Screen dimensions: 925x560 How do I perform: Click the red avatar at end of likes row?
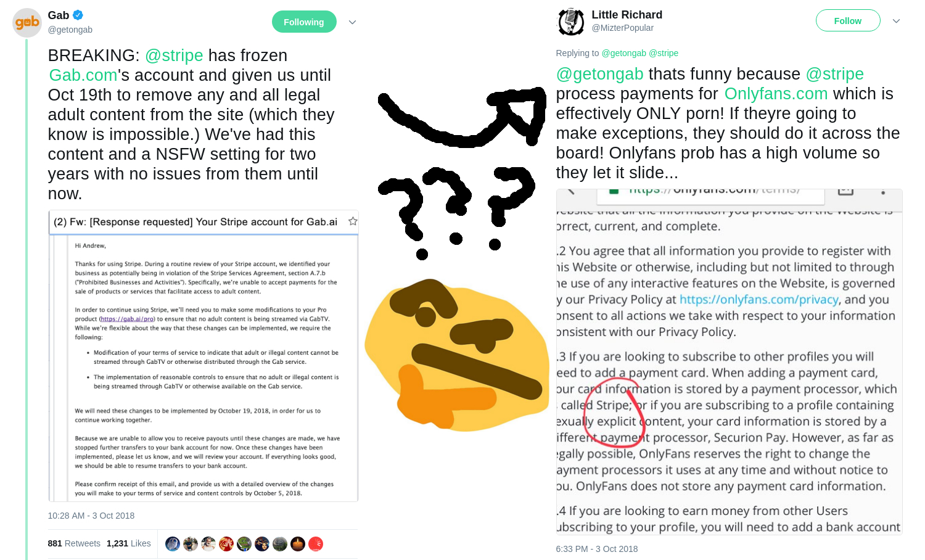[316, 544]
